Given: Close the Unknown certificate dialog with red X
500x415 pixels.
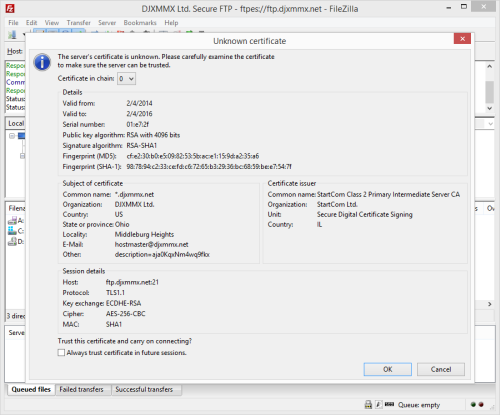Looking at the screenshot, I should [x=462, y=39].
